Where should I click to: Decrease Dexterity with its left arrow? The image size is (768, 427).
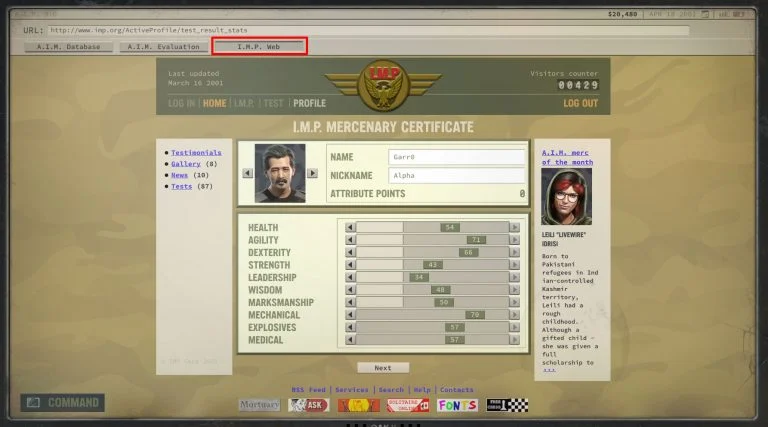click(350, 252)
